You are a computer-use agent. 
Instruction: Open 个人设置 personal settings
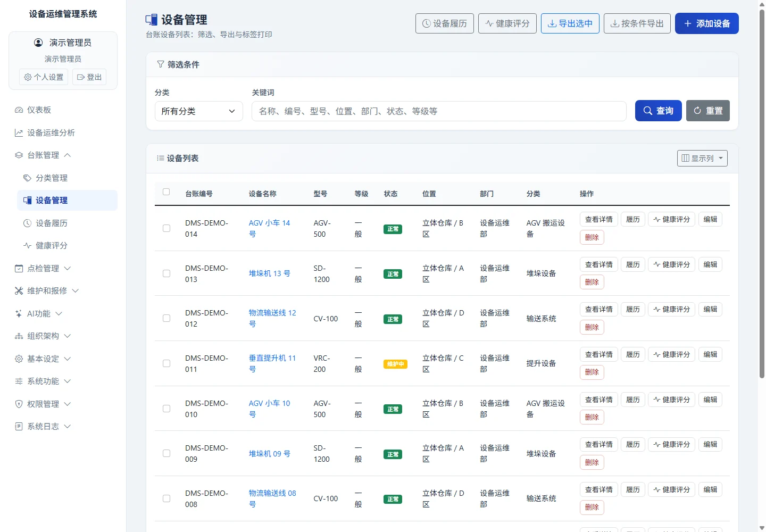(x=44, y=77)
